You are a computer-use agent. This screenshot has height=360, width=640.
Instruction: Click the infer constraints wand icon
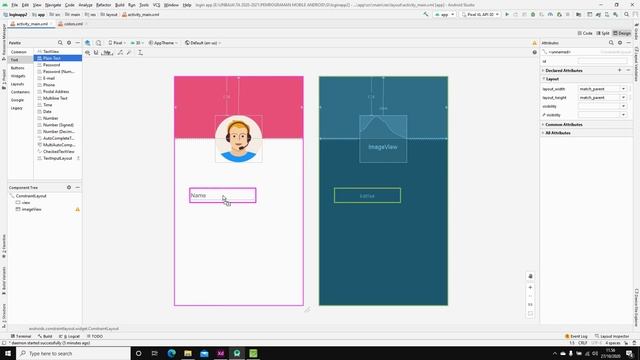click(x=129, y=53)
